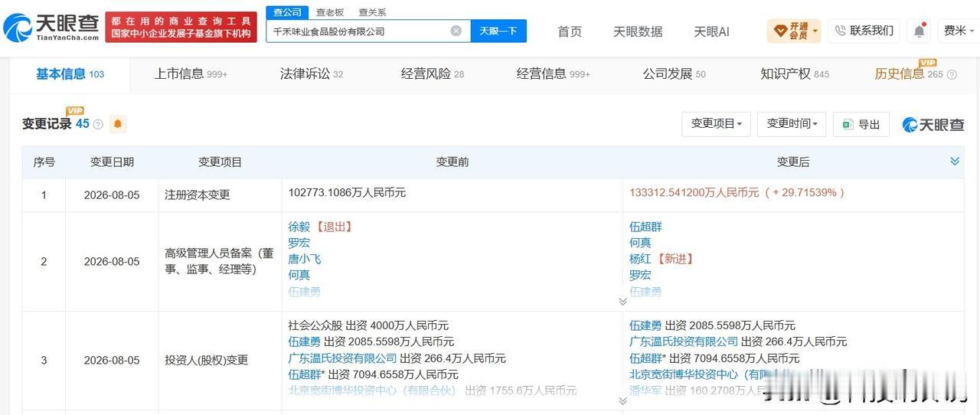Screen dimensions: 980x415
Task: Open the 开通会员 membership dropdown
Action: pos(794,31)
